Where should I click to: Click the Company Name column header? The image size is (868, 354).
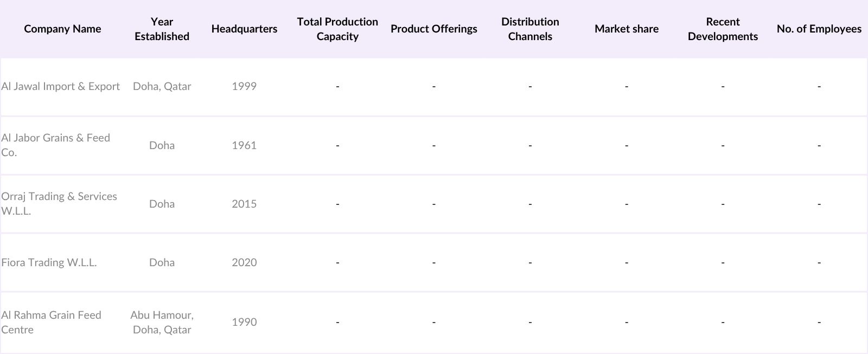62,29
